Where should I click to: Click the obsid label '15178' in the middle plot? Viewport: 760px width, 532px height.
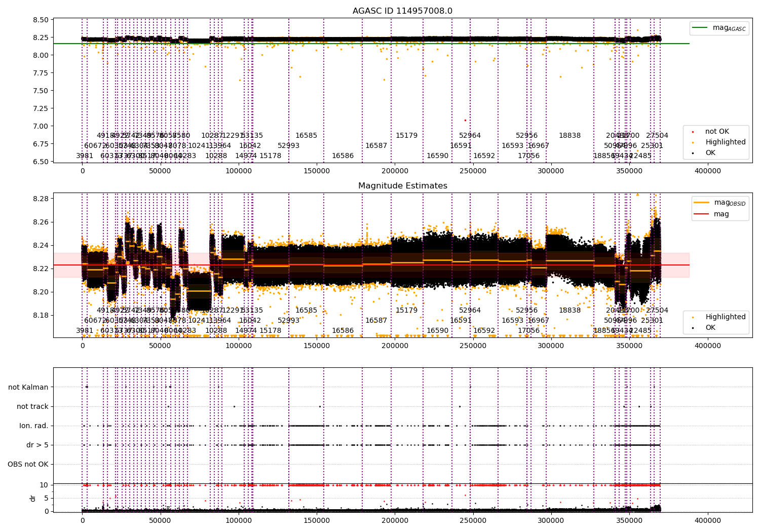270,331
